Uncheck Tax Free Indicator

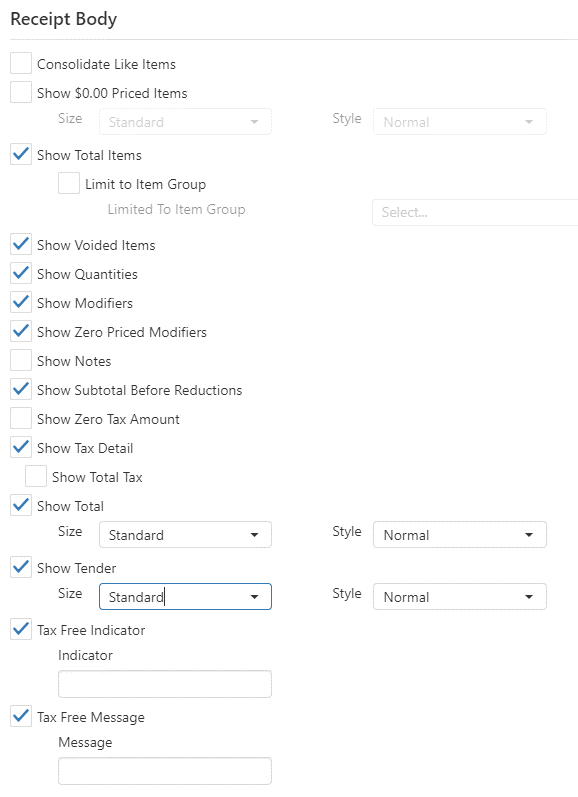tap(21, 629)
